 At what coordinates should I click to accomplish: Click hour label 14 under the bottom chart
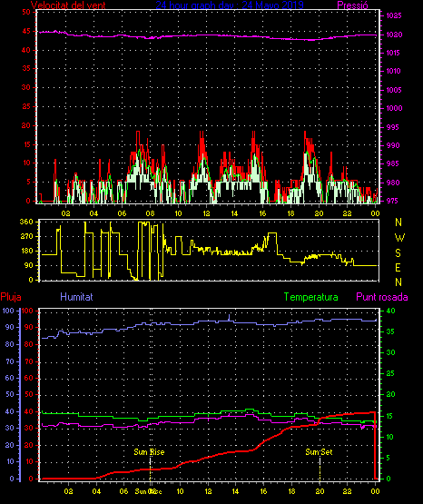coord(235,491)
